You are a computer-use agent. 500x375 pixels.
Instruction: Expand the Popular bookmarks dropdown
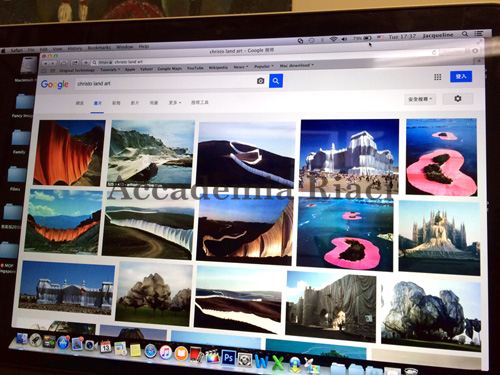click(264, 66)
